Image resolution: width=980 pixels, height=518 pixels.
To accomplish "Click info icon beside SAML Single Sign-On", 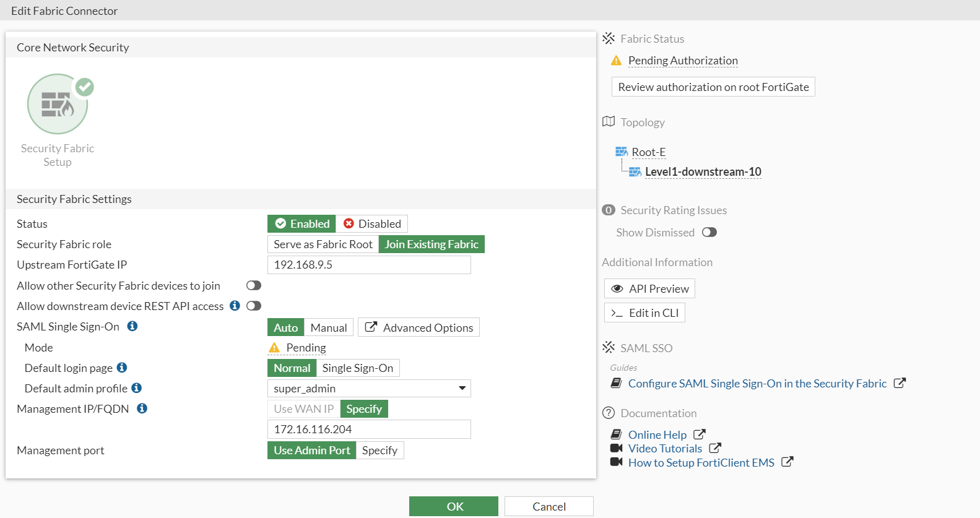I will coord(132,326).
